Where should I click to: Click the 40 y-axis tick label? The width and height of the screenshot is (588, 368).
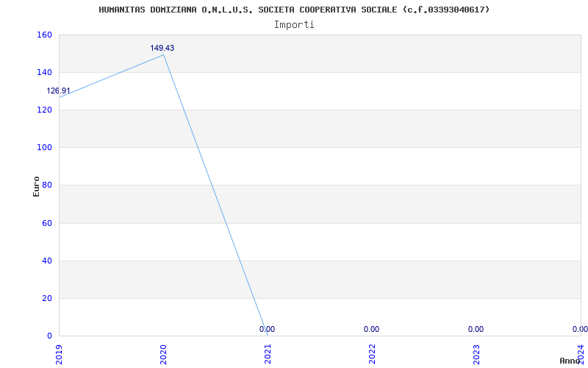point(46,261)
